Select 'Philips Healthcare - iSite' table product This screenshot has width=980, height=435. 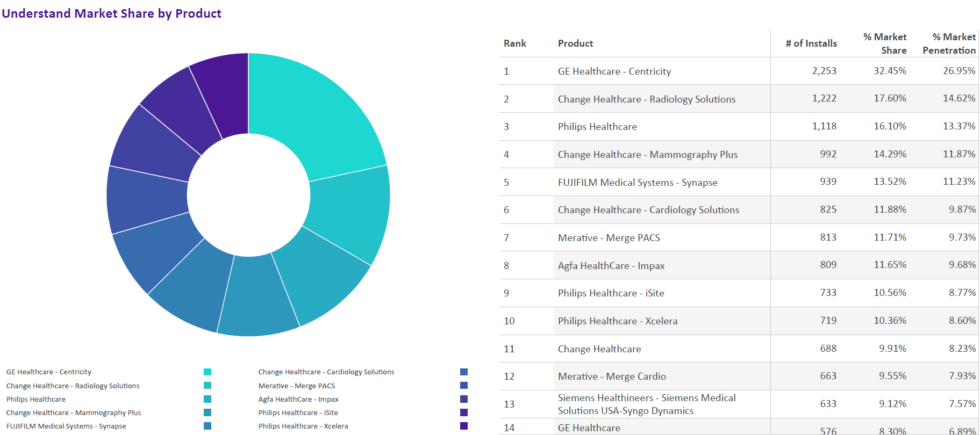pos(611,293)
